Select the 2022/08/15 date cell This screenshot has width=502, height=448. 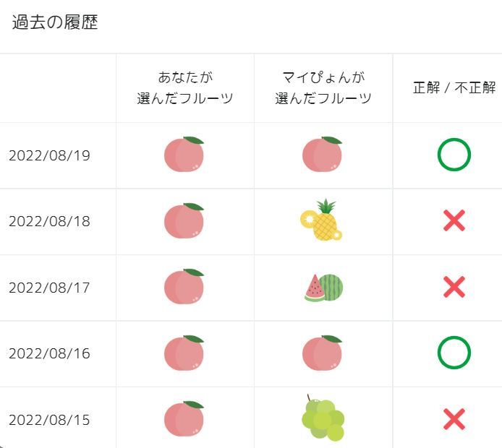coord(49,420)
